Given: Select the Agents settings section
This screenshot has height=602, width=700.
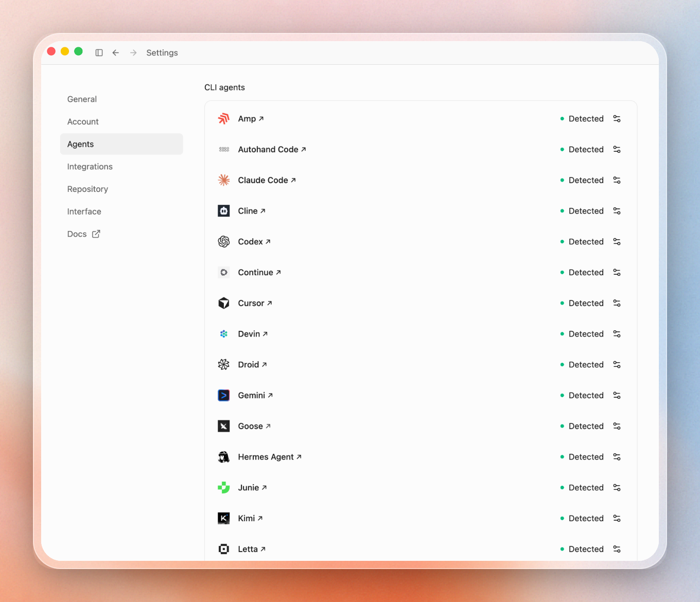Looking at the screenshot, I should [x=121, y=144].
